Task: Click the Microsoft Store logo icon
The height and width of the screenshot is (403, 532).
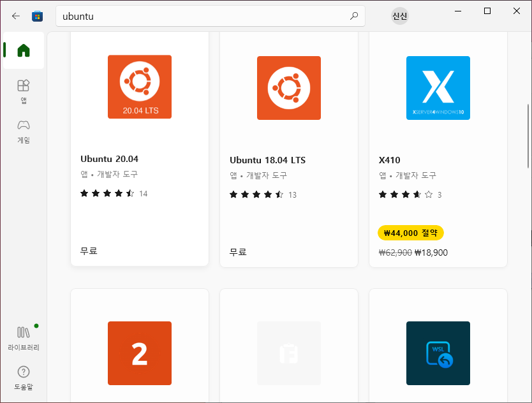Action: click(x=38, y=16)
